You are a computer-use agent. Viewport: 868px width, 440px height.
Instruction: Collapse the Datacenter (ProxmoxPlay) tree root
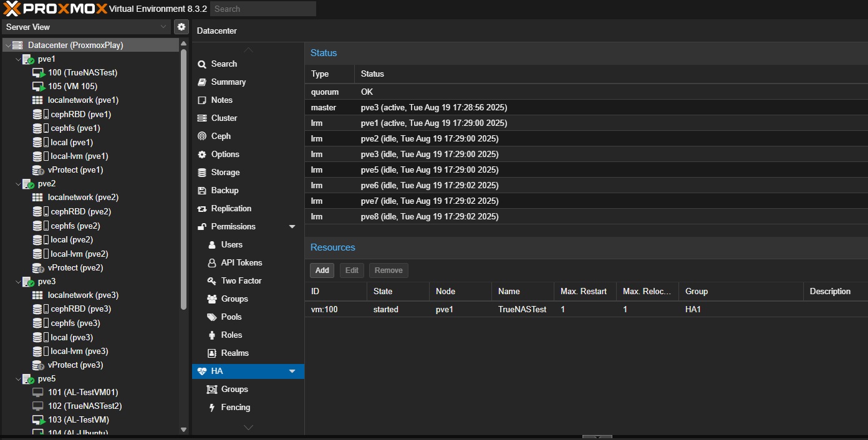[x=7, y=45]
